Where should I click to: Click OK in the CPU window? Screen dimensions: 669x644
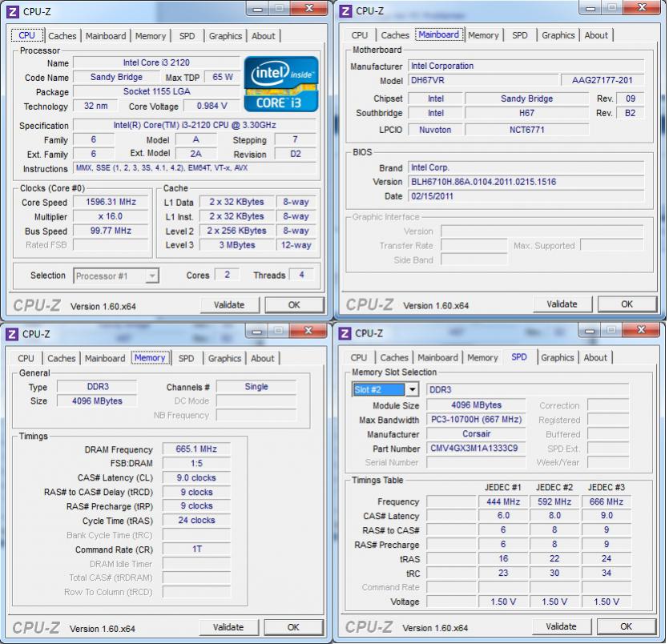point(294,305)
